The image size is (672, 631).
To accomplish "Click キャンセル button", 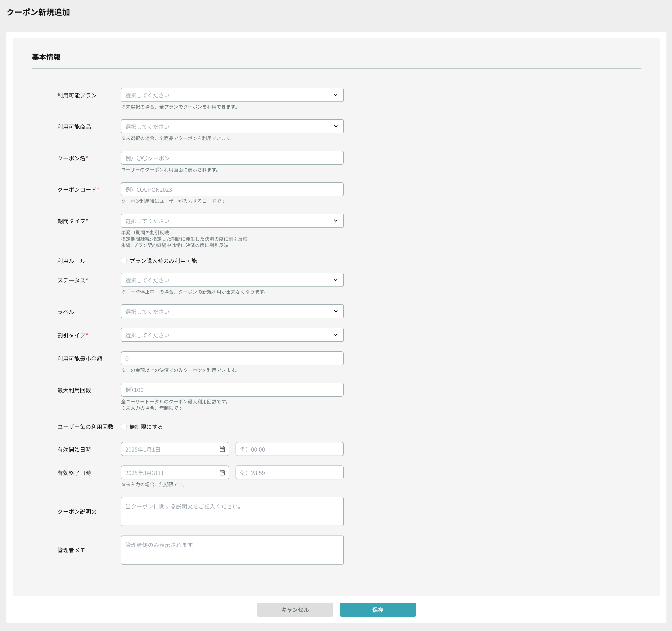I will (x=295, y=610).
